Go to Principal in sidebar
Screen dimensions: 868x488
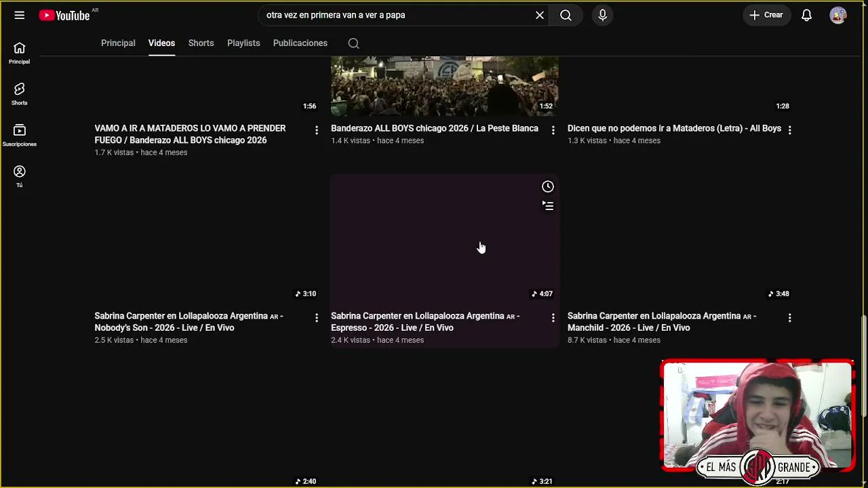[x=19, y=53]
